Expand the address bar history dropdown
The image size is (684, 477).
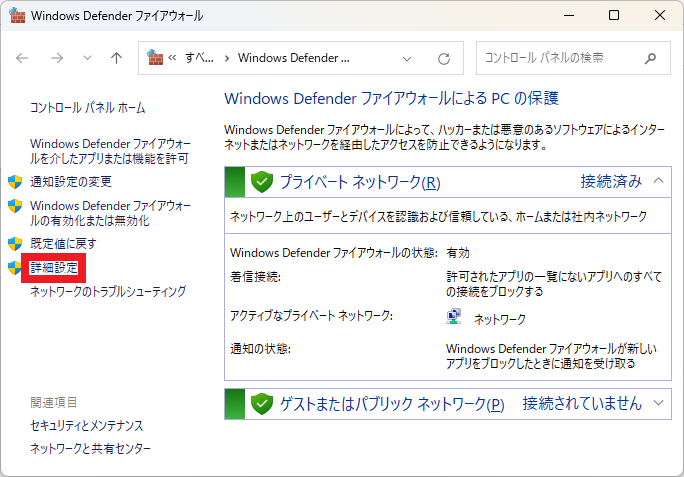pyautogui.click(x=407, y=58)
